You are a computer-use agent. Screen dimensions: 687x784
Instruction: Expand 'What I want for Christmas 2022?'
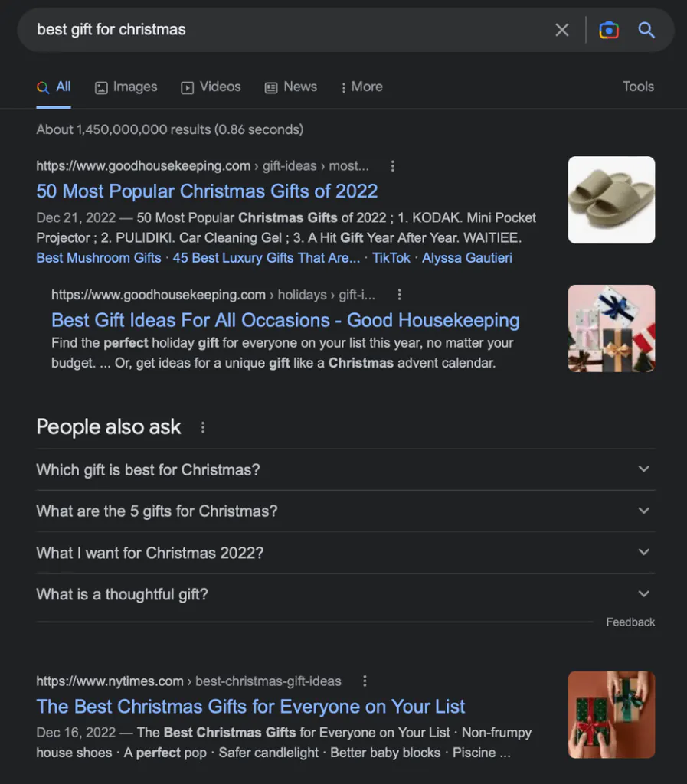[x=345, y=553]
